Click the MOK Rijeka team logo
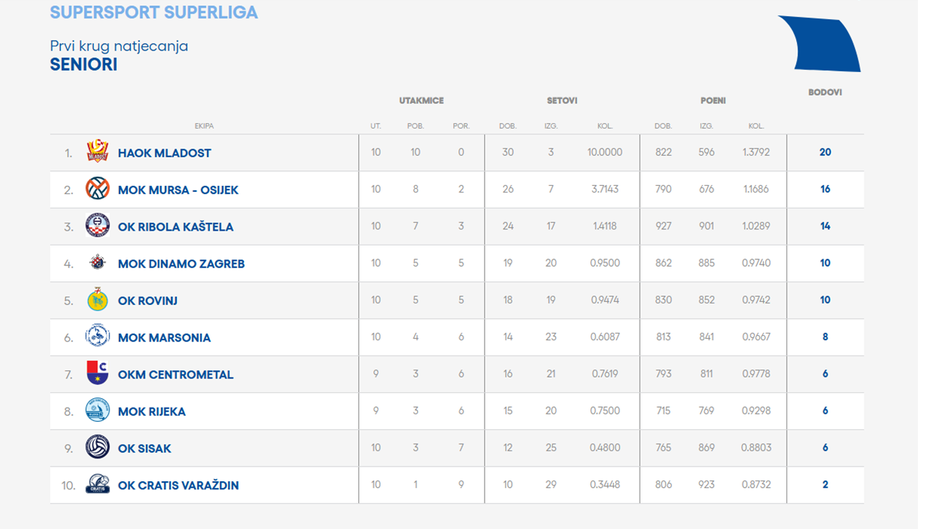This screenshot has height=529, width=940. [97, 411]
